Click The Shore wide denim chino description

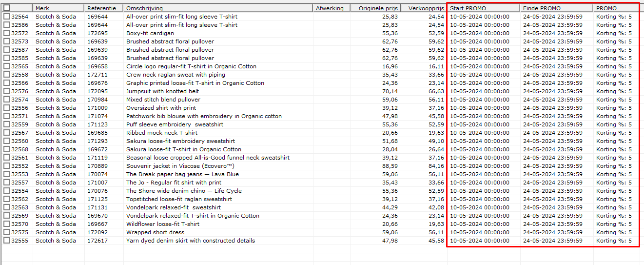[x=184, y=191]
